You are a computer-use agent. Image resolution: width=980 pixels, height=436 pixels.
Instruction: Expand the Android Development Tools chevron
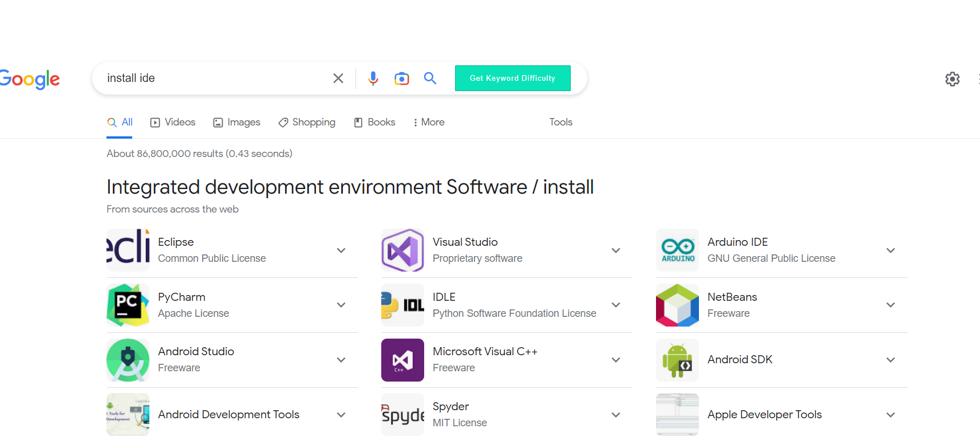[x=341, y=415]
